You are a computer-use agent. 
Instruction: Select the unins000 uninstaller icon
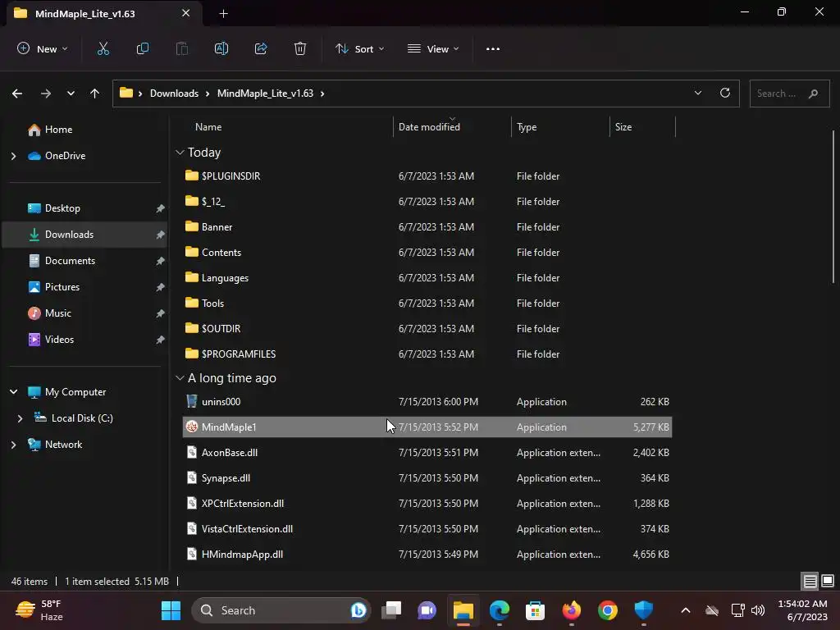[x=191, y=401]
